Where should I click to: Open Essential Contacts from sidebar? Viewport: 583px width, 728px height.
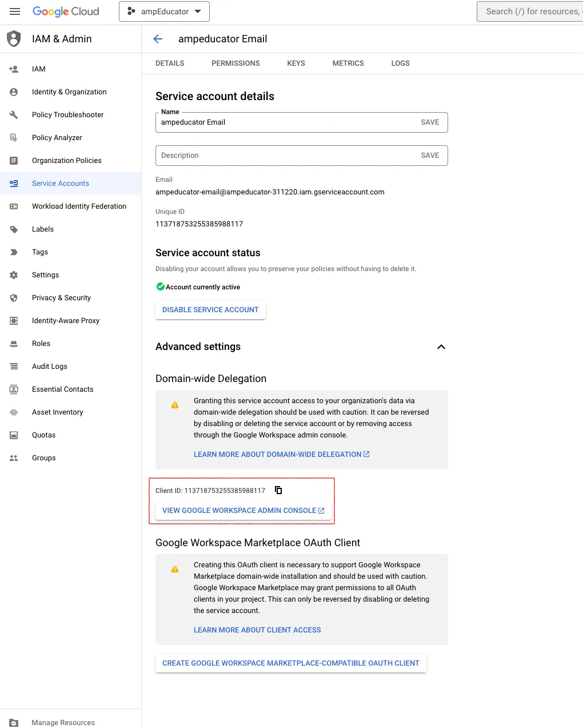coord(70,389)
